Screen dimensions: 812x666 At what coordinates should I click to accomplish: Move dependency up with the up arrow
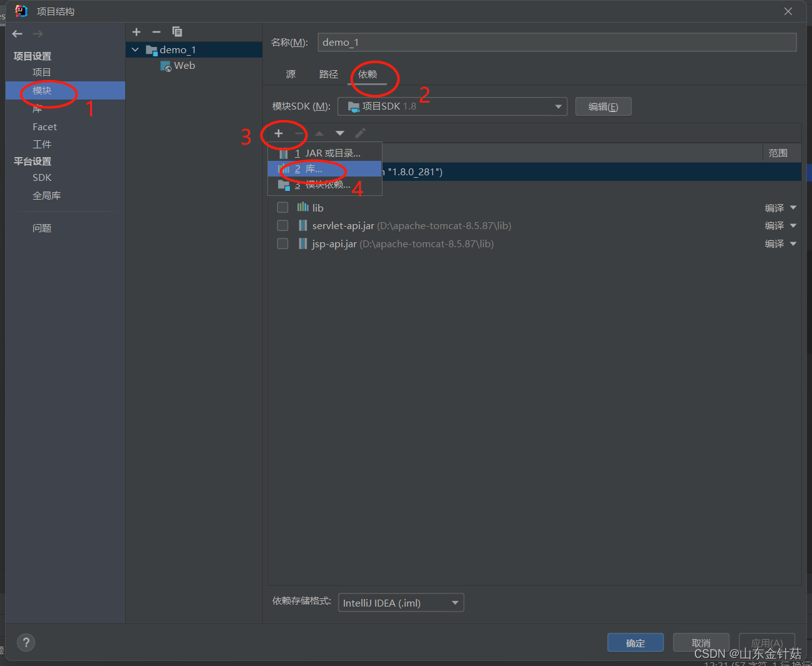319,133
